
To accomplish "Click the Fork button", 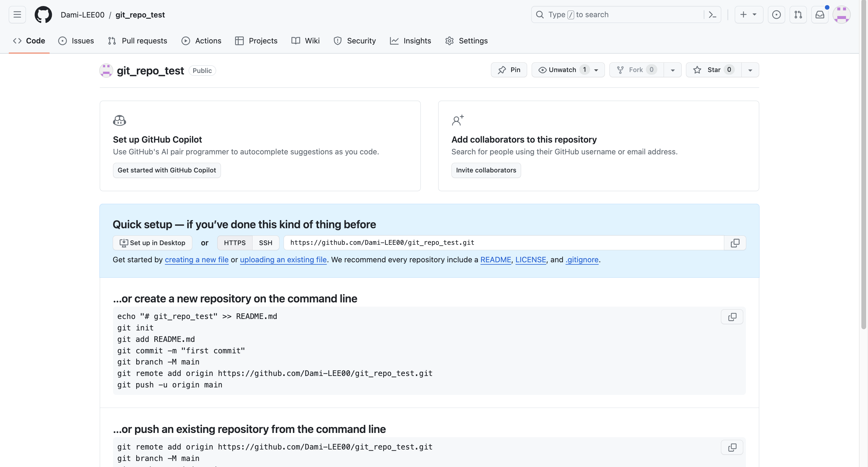I will 637,70.
